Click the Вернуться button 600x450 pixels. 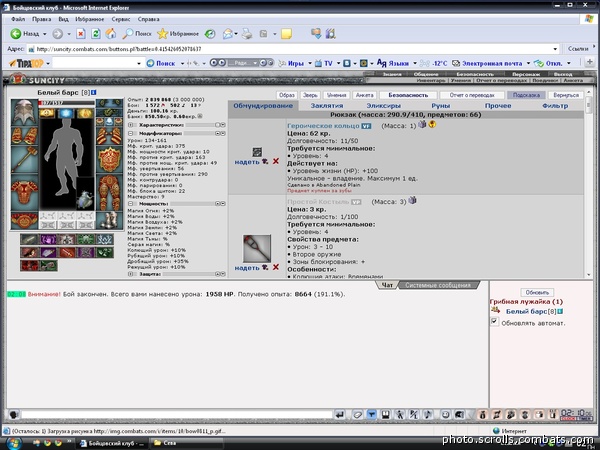pos(566,95)
